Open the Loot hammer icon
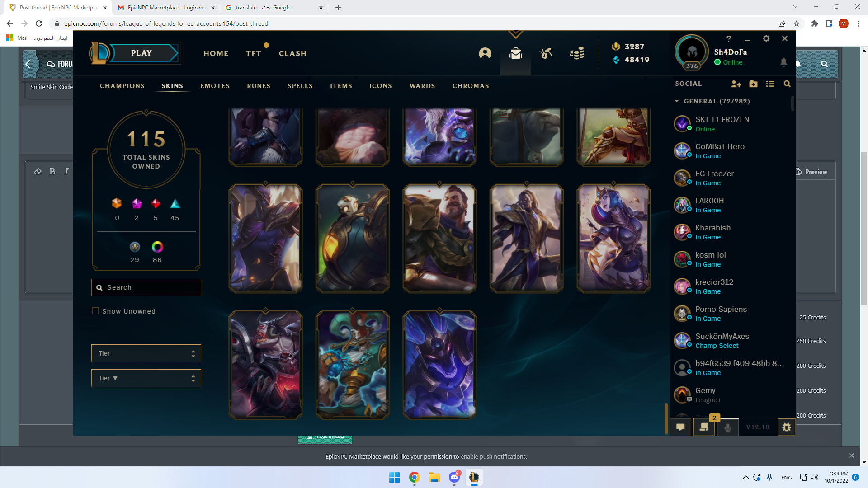 coord(546,53)
